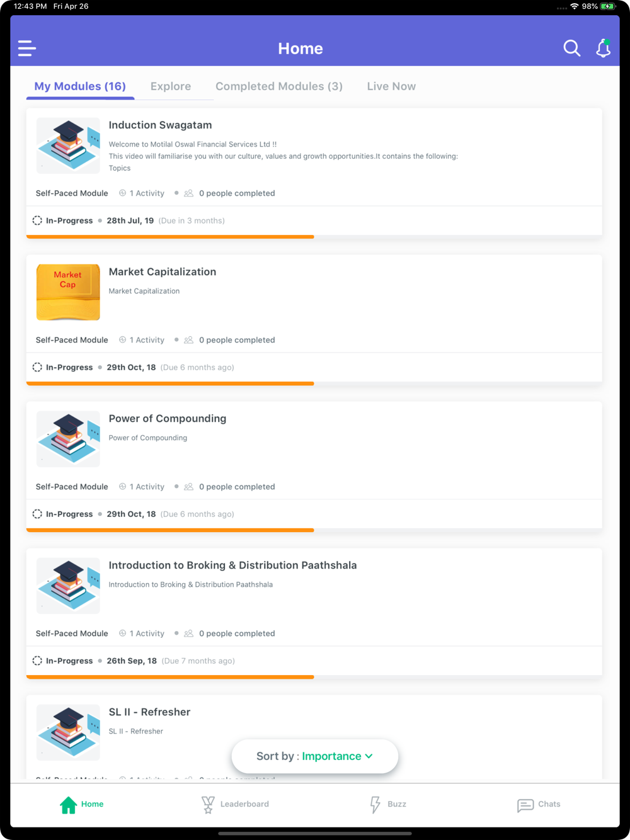Select the Live Now tab
This screenshot has height=840, width=630.
[x=391, y=86]
